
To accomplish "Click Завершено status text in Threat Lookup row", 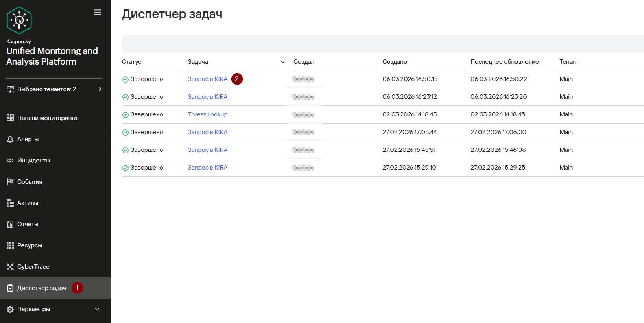I will (147, 114).
